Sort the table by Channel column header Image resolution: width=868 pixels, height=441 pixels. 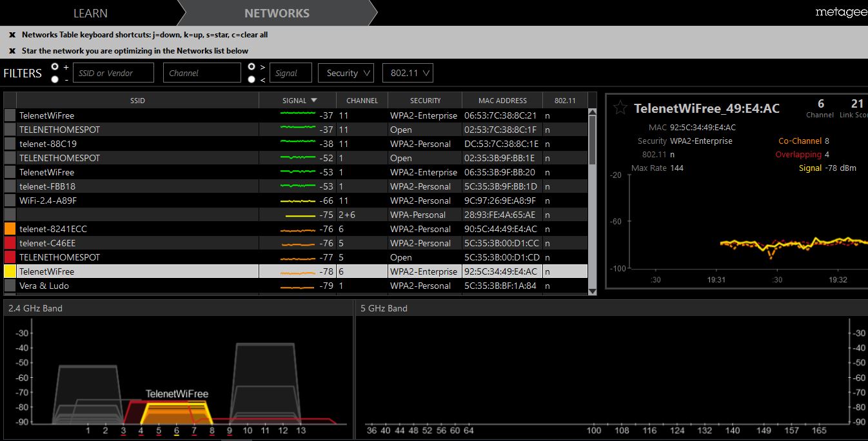click(362, 101)
